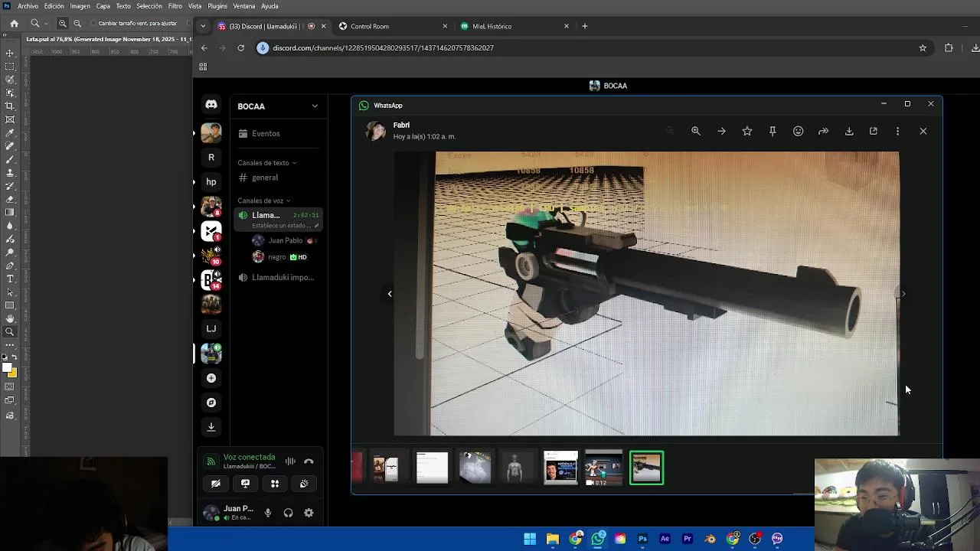Open the general text channel
This screenshot has width=980, height=551.
point(278,178)
